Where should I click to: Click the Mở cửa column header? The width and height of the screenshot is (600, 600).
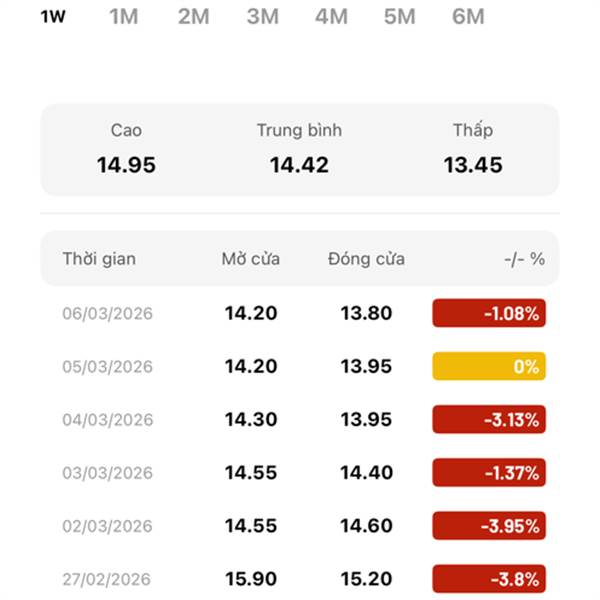click(251, 259)
